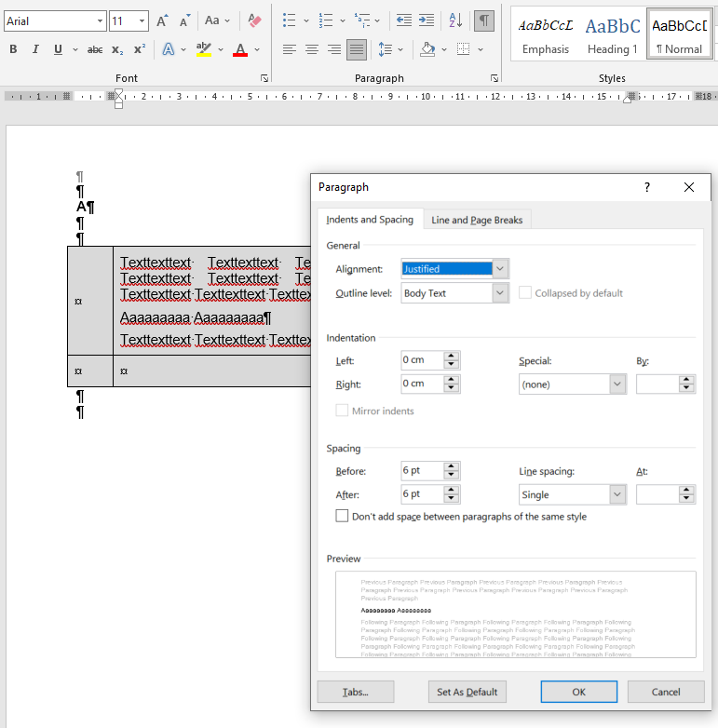
Task: Align text right
Action: [x=334, y=49]
